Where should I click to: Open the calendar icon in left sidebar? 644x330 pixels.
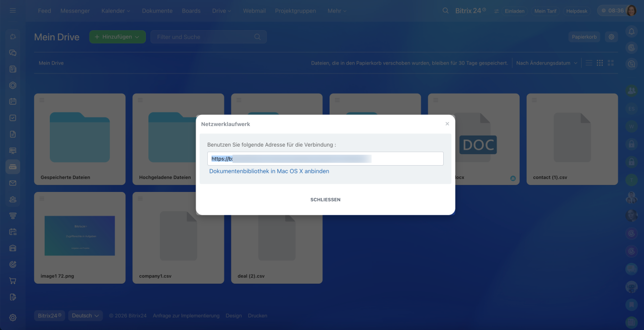(13, 101)
